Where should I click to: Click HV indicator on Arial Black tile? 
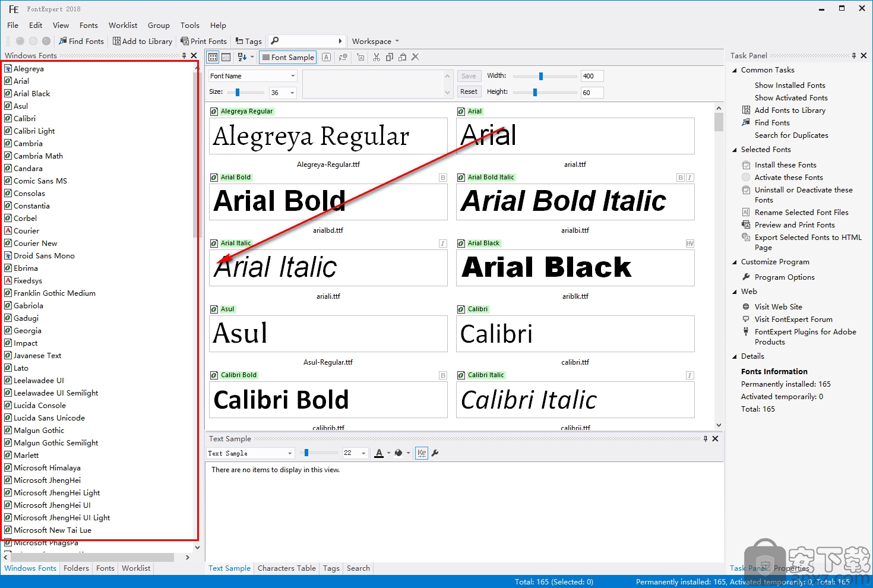coord(689,244)
